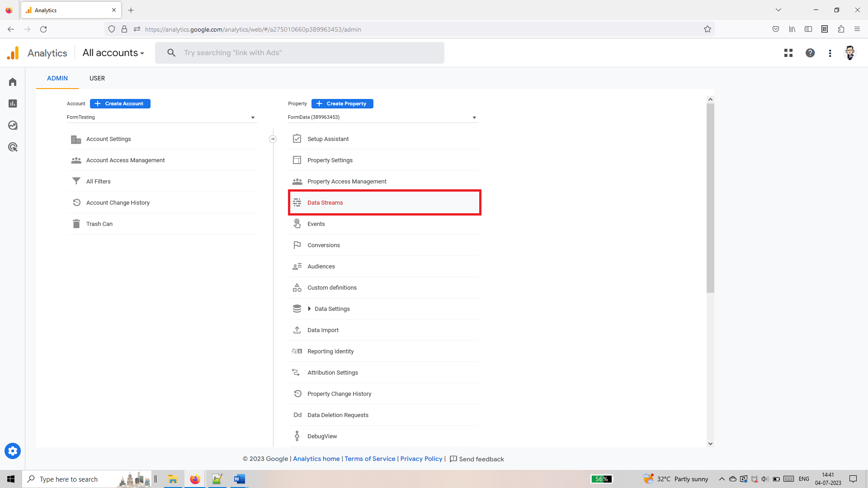The width and height of the screenshot is (868, 488).
Task: Reload the page with refresh icon
Action: 43,29
